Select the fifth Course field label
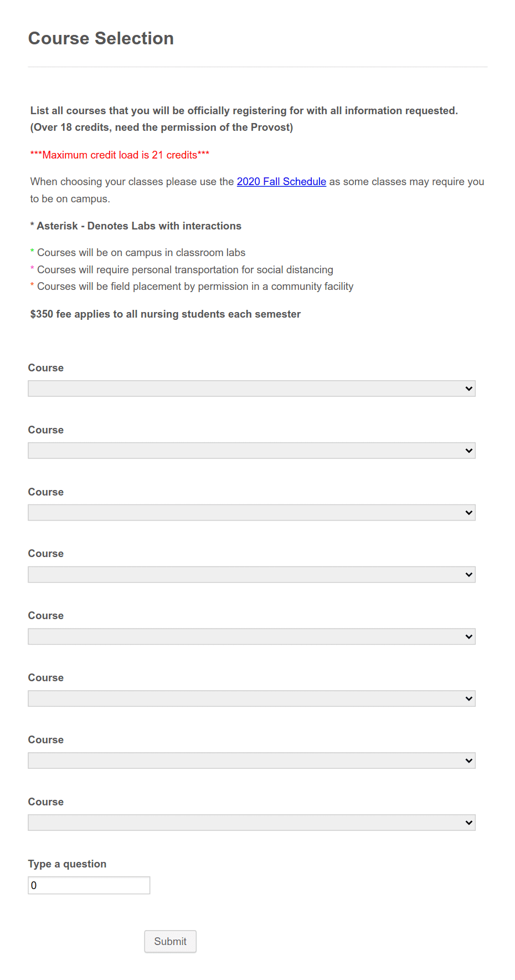Image resolution: width=515 pixels, height=980 pixels. tap(46, 616)
